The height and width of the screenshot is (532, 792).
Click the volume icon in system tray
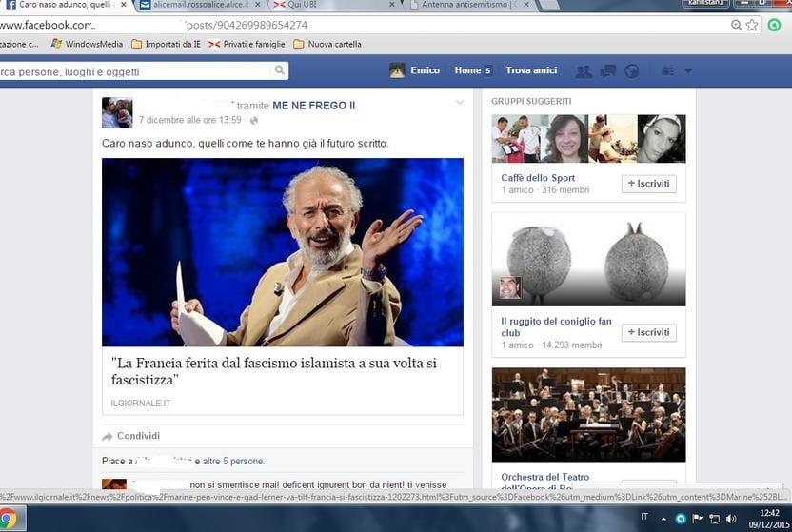[x=731, y=519]
